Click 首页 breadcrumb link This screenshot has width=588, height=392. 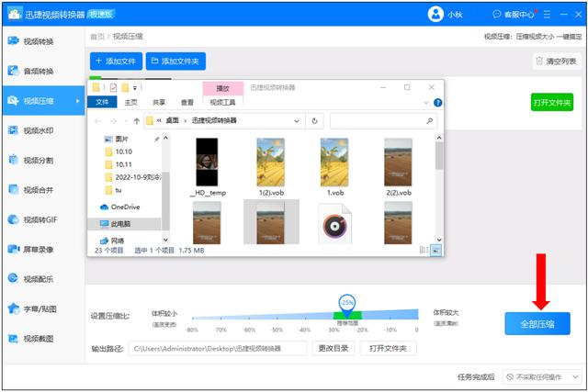click(97, 37)
